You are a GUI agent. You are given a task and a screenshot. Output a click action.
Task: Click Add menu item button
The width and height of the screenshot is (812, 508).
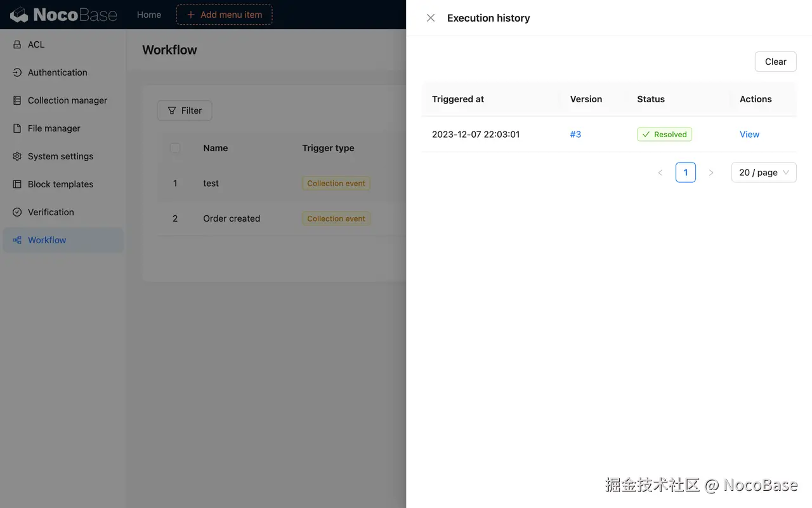click(x=224, y=15)
